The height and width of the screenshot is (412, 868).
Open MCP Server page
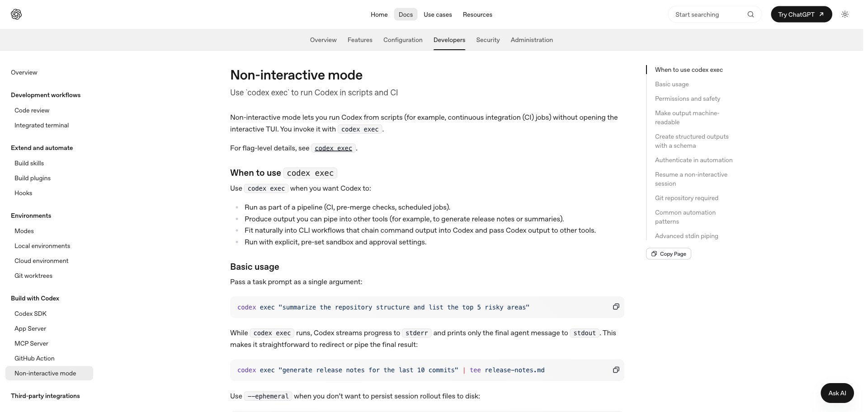click(x=31, y=343)
